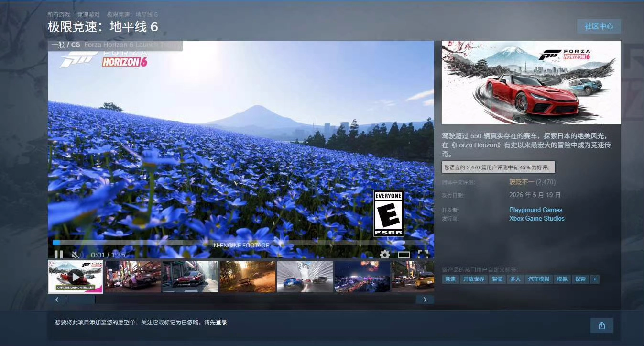
Task: Unmute the trailer audio
Action: [x=76, y=255]
